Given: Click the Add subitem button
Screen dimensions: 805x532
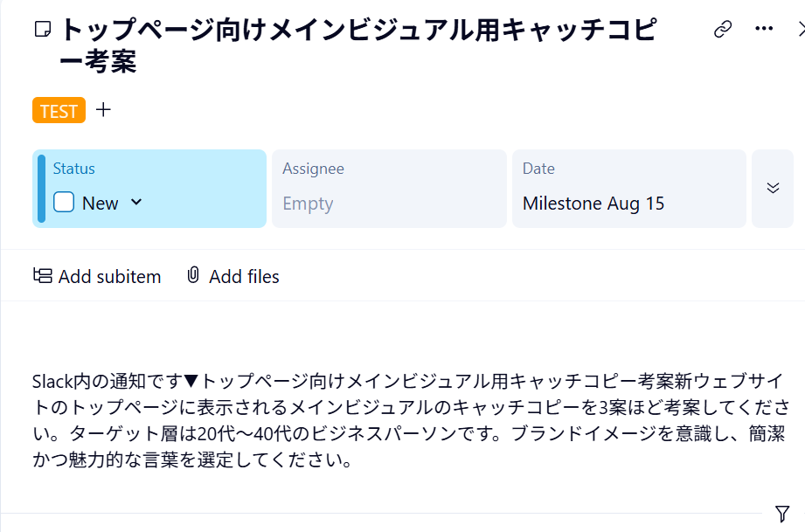Looking at the screenshot, I should click(x=97, y=276).
